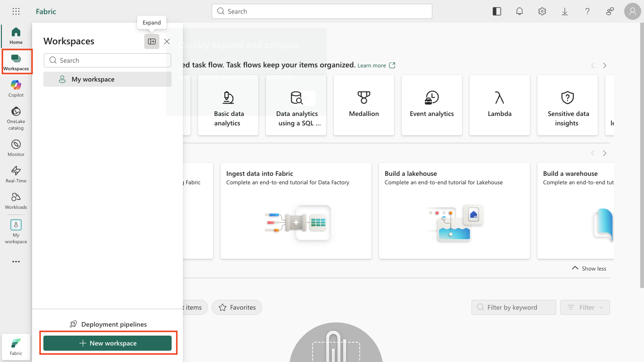Open the Fabric experience switcher at bottom

pos(16,346)
